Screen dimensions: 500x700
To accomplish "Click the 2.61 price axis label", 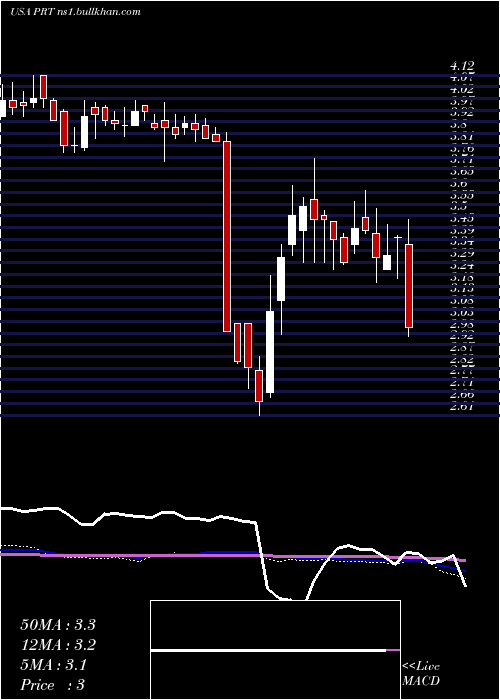I will (x=462, y=406).
